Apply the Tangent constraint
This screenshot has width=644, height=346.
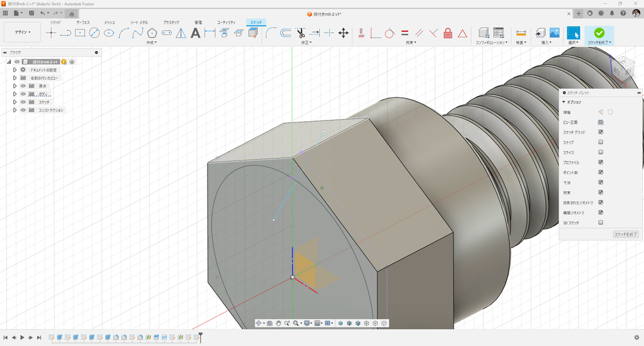coord(390,34)
